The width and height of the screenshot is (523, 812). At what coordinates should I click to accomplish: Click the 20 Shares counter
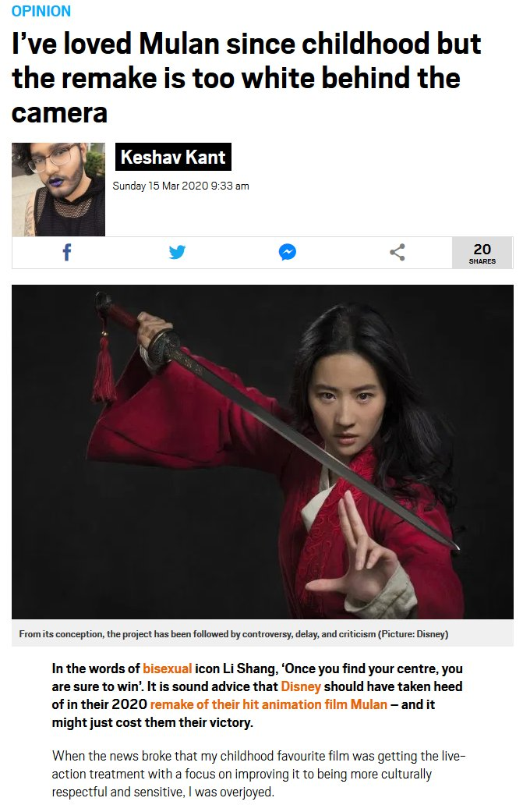click(482, 253)
